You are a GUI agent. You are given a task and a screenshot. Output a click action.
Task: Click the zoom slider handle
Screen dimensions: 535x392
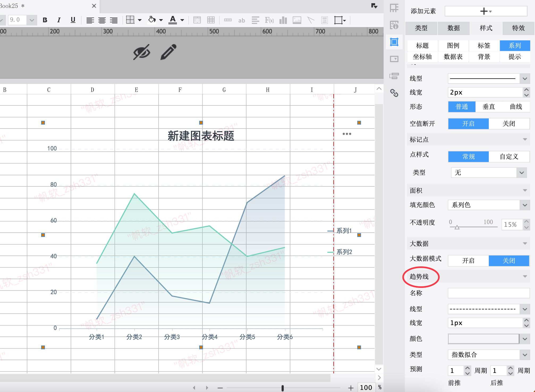click(x=283, y=388)
